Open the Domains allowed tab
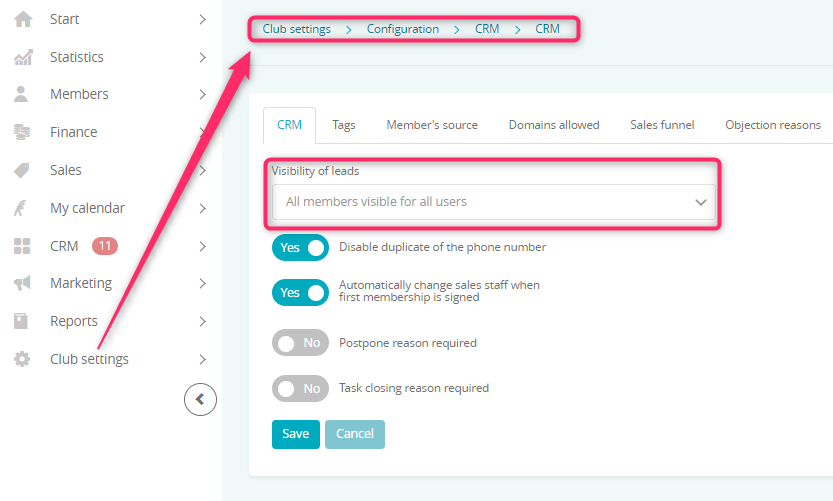This screenshot has width=833, height=501. click(x=554, y=125)
